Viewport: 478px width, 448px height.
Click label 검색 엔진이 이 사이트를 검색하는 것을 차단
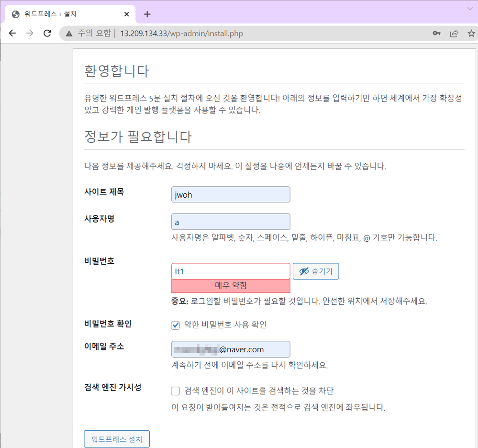[259, 391]
